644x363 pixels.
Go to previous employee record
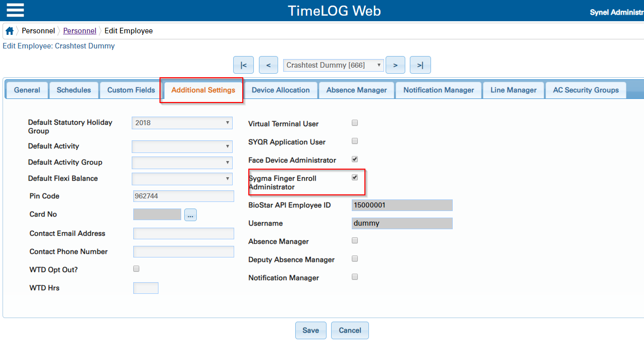click(x=269, y=65)
